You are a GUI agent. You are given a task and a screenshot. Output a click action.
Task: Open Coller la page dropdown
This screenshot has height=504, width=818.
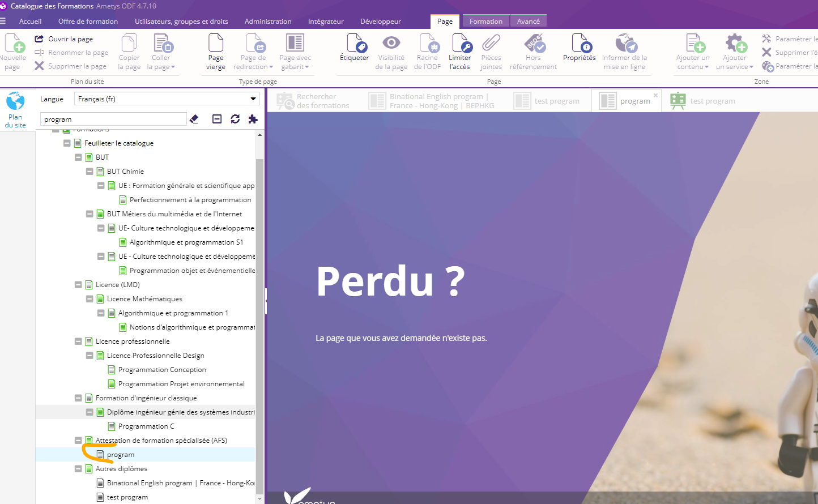[161, 67]
